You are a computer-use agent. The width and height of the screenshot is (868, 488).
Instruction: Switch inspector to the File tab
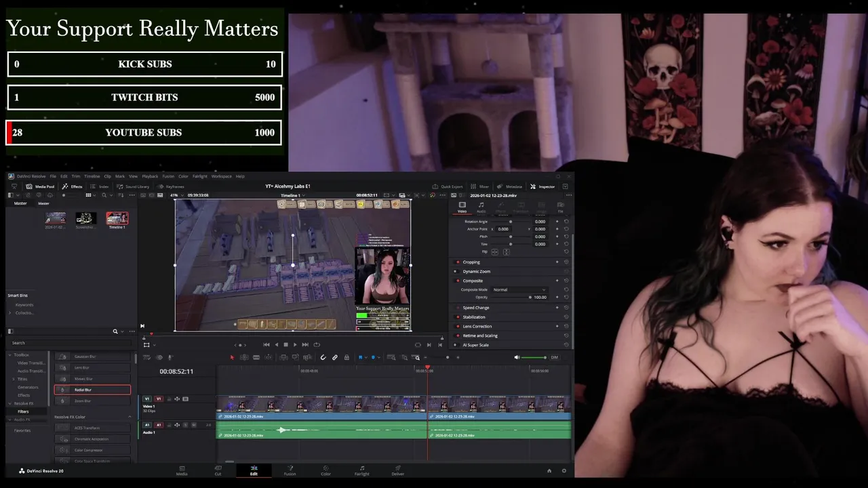[561, 207]
